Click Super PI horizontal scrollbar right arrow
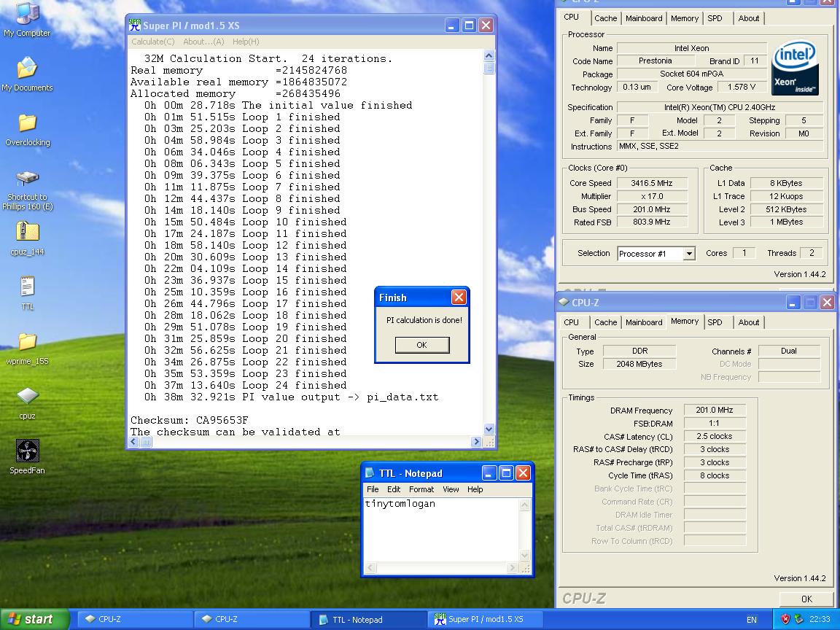Viewport: 840px width, 630px height. (x=475, y=442)
